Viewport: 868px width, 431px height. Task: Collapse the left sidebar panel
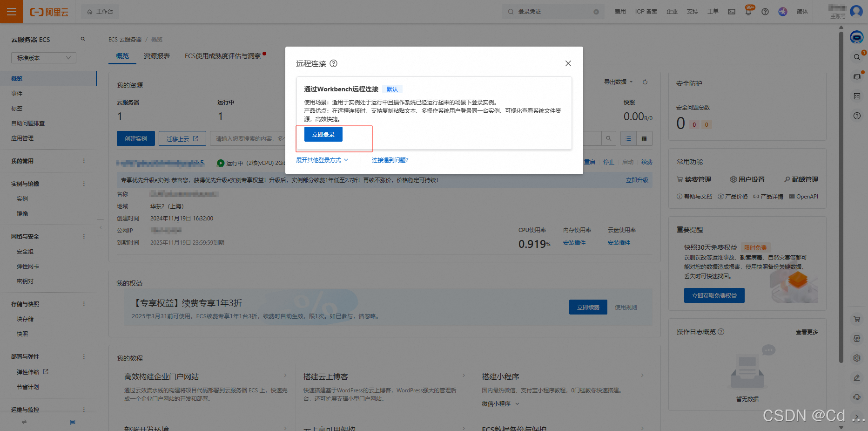[x=101, y=227]
